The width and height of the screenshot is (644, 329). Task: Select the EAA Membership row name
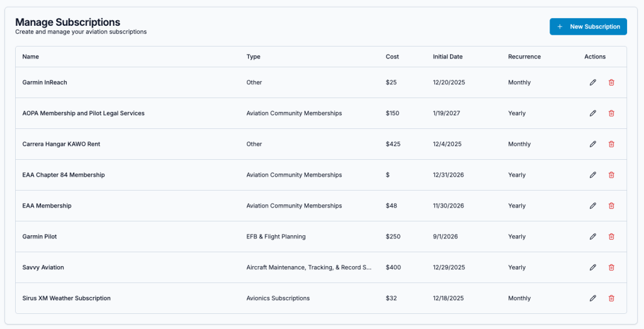47,206
